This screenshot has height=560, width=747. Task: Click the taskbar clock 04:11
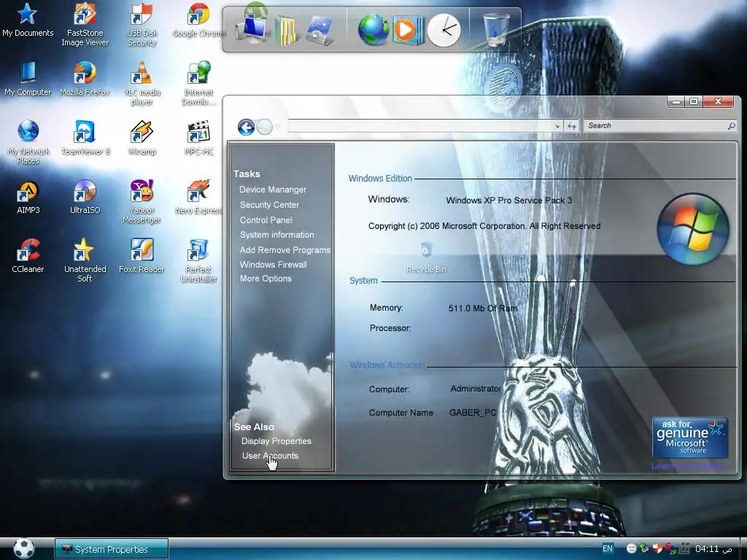point(707,549)
